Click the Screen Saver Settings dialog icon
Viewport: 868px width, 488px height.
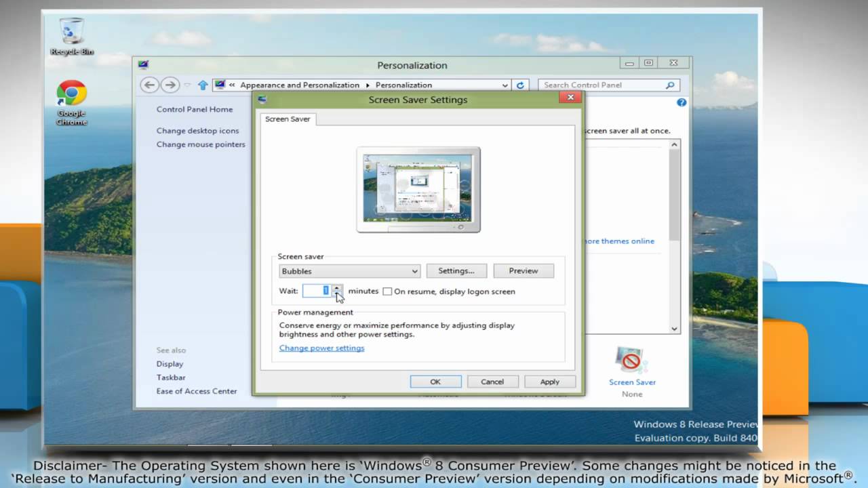click(262, 99)
